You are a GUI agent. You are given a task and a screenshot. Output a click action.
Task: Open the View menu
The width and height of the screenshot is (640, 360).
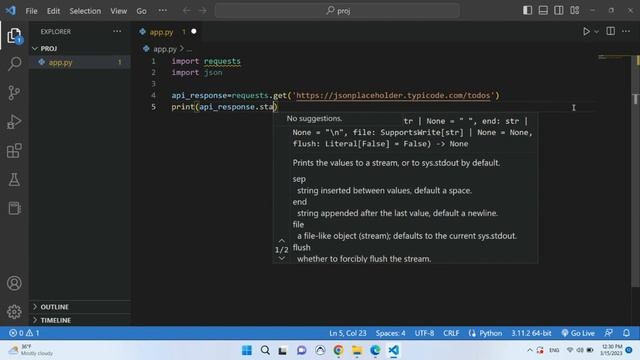(118, 11)
